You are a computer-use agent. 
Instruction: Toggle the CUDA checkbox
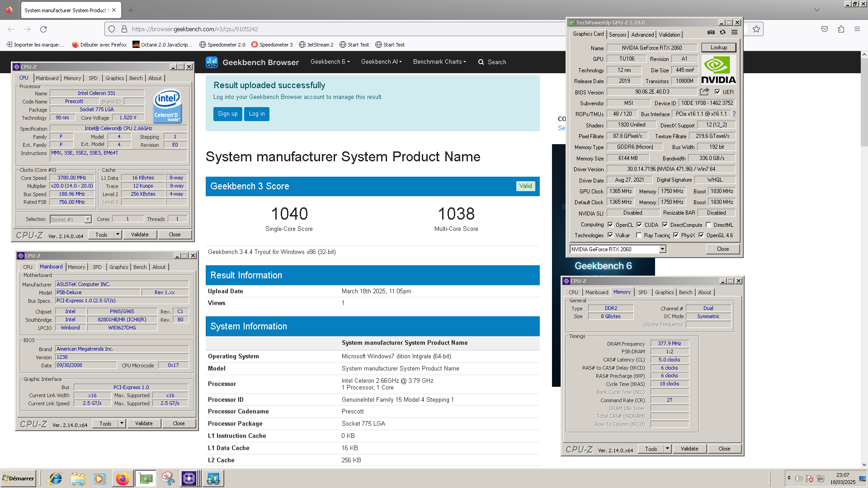tap(639, 225)
